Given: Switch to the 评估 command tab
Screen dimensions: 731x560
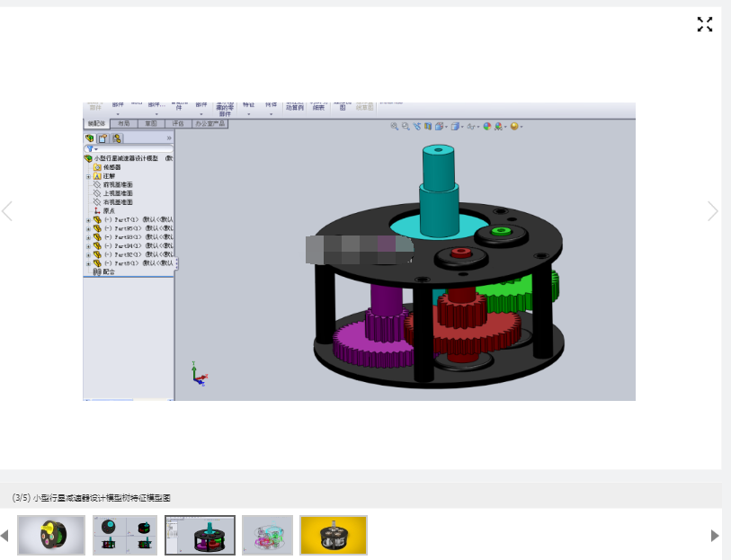Looking at the screenshot, I should (x=178, y=123).
